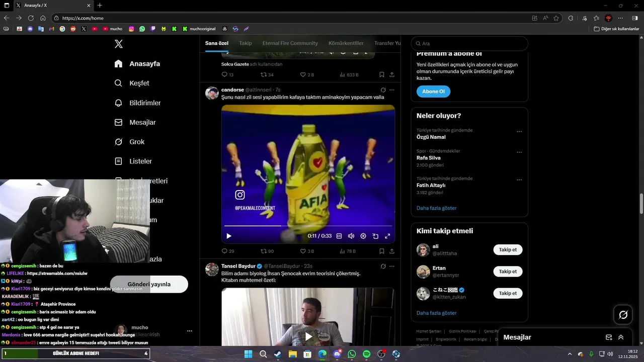The width and height of the screenshot is (644, 362).
Task: Toggle captions on the AFIA video
Action: [x=339, y=236]
